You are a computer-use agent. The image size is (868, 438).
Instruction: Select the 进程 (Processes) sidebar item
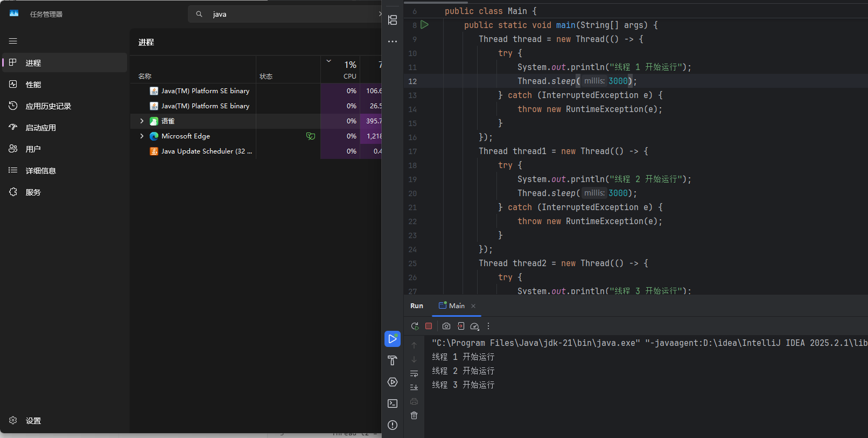(x=65, y=62)
